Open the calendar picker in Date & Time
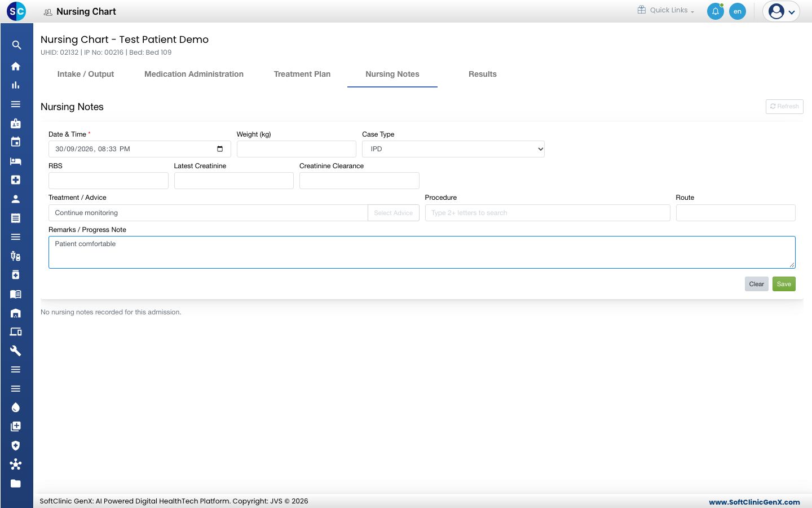The width and height of the screenshot is (812, 508). (x=220, y=149)
